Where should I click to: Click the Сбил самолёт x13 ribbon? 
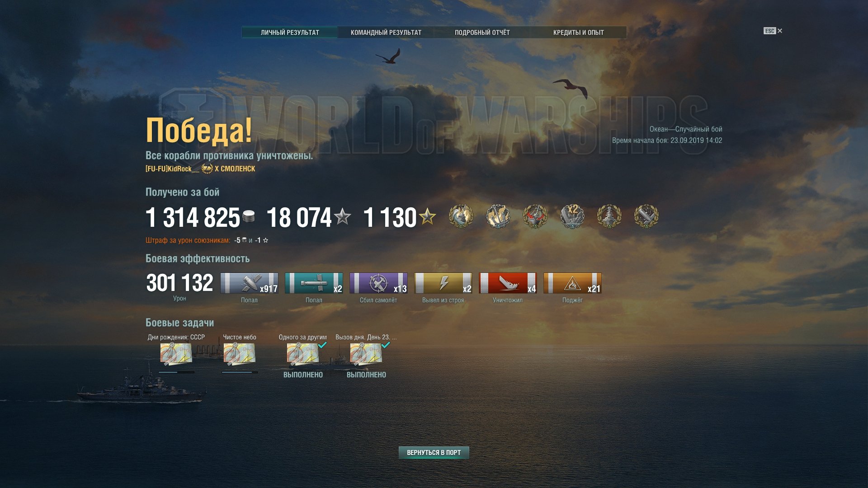(378, 283)
